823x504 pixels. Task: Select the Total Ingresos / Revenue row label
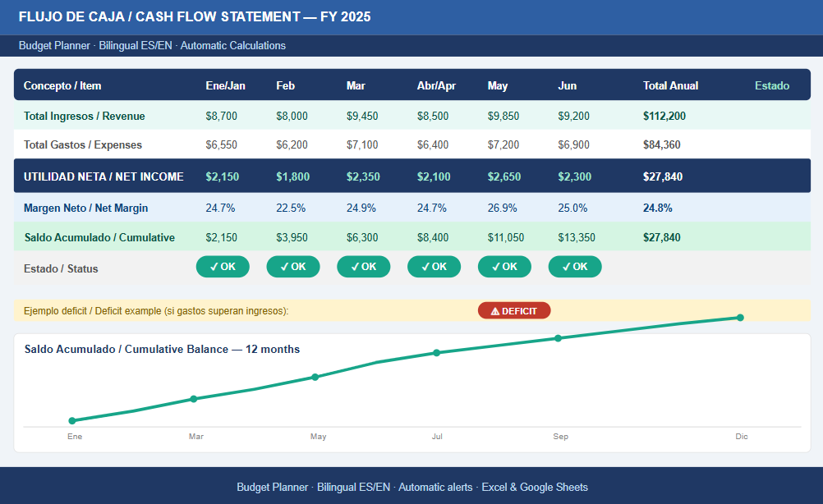pyautogui.click(x=84, y=116)
